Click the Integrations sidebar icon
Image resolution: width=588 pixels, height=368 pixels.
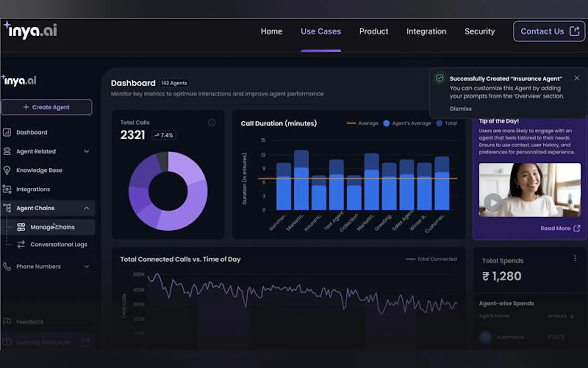(x=7, y=189)
